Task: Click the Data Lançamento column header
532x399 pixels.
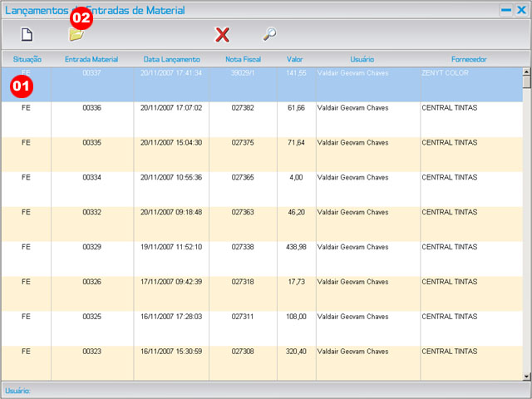Action: click(171, 59)
